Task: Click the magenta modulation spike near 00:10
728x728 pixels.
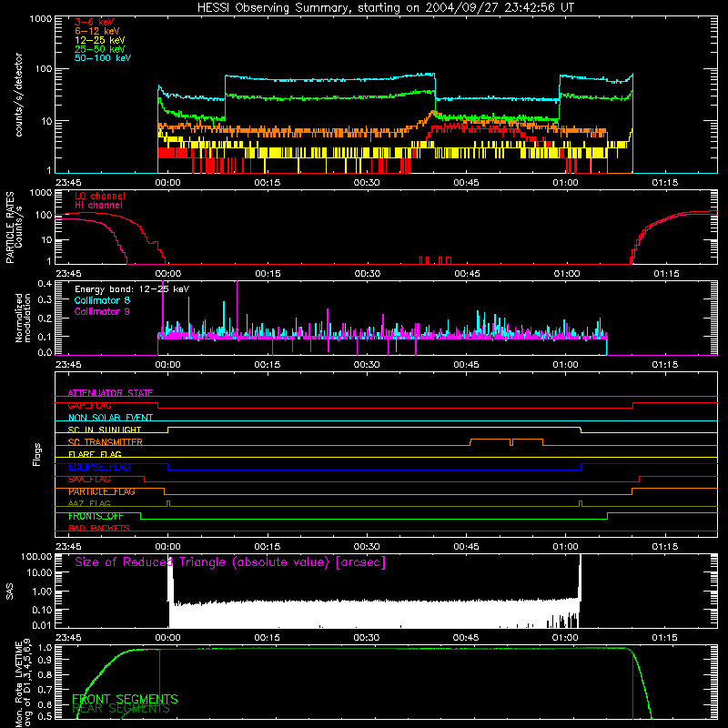Action: (238, 308)
